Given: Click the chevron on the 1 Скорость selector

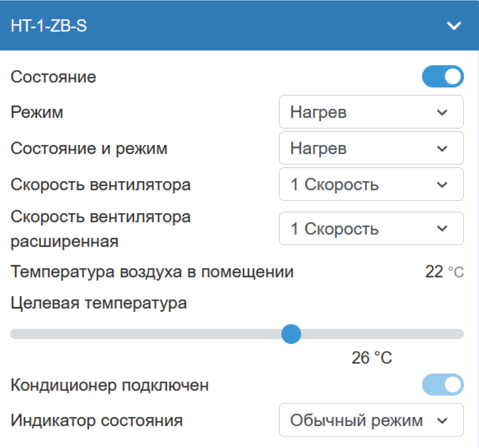Looking at the screenshot, I should tap(442, 184).
